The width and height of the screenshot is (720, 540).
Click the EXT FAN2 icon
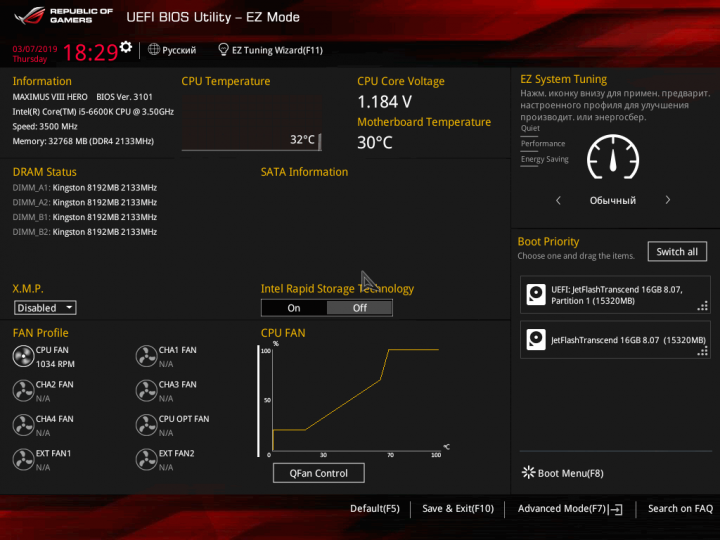tap(146, 460)
